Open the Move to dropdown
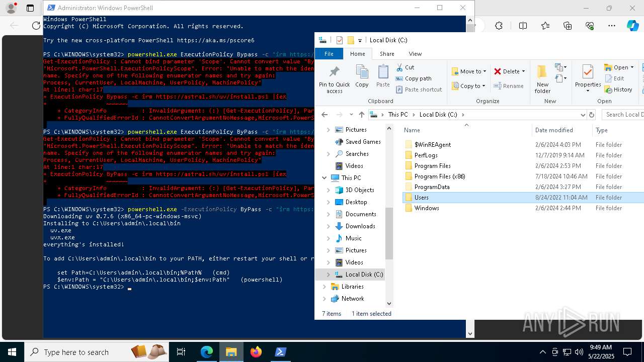Viewport: 644px width, 362px height. click(x=468, y=71)
